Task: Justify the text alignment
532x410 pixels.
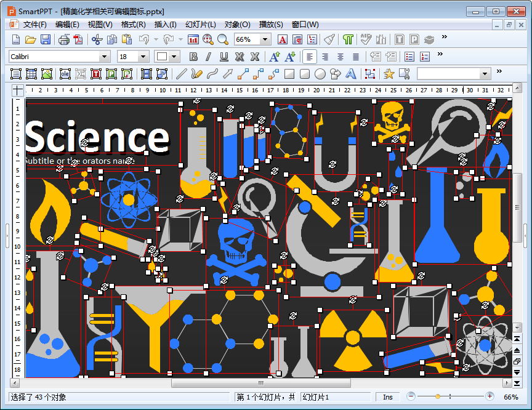Action: pyautogui.click(x=355, y=57)
